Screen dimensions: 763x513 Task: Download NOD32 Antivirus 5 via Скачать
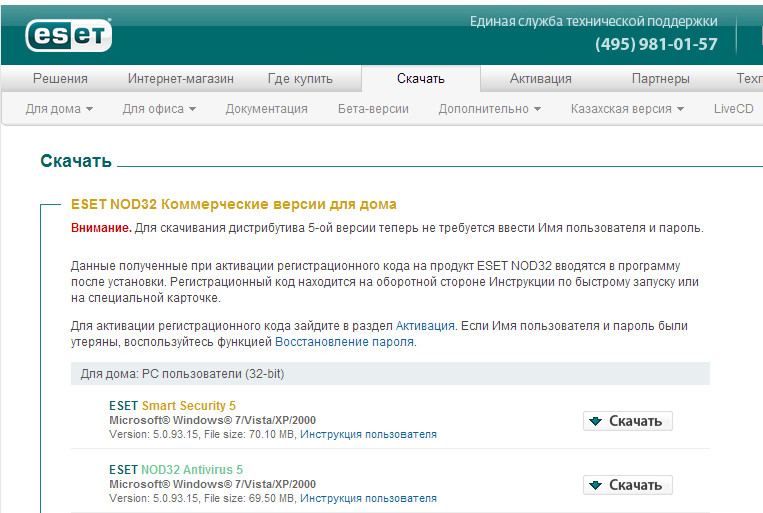(x=628, y=485)
